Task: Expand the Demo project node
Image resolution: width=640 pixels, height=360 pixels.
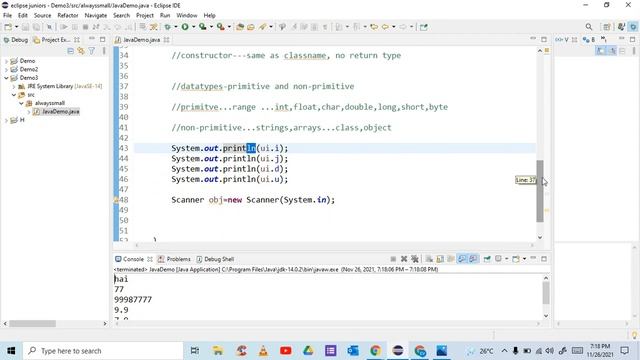Action: 6,61
